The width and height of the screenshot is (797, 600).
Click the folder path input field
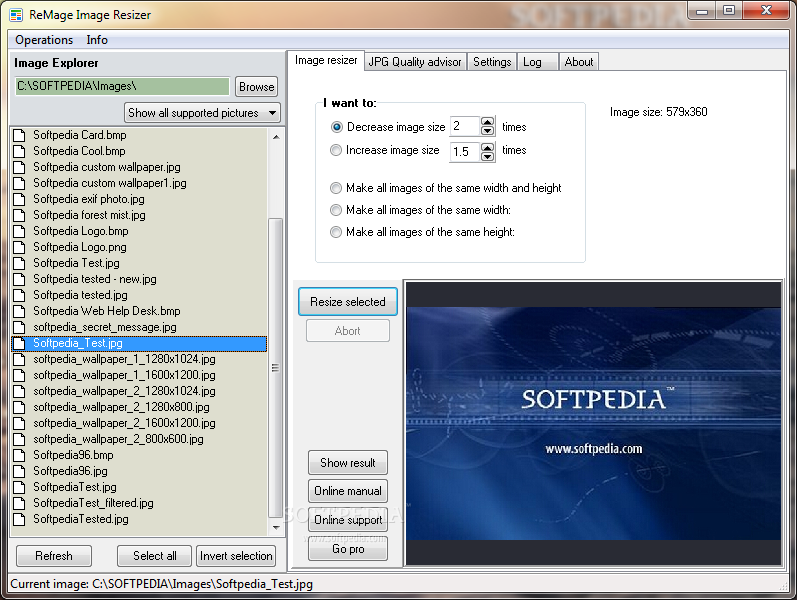(x=122, y=86)
